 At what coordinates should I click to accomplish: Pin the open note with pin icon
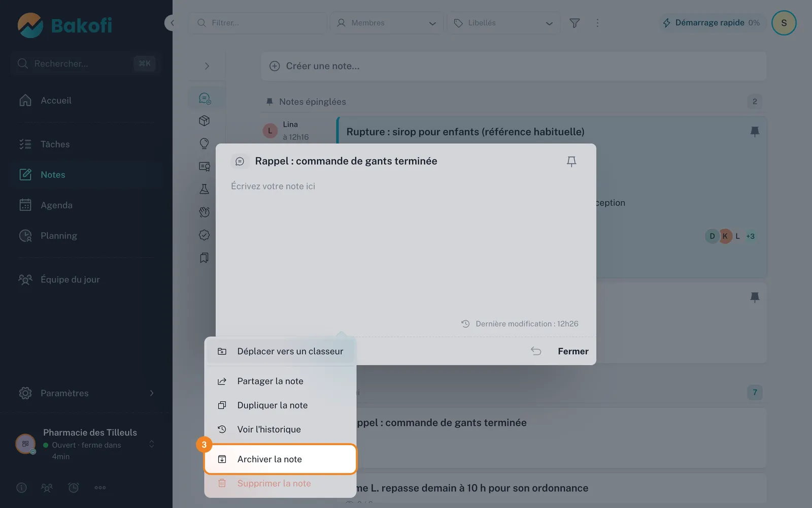[x=571, y=162]
